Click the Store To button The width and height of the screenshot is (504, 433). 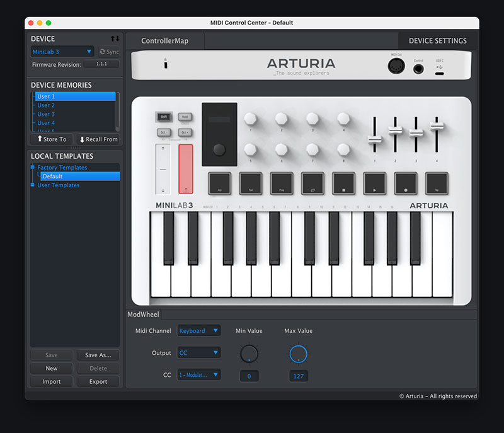[50, 139]
